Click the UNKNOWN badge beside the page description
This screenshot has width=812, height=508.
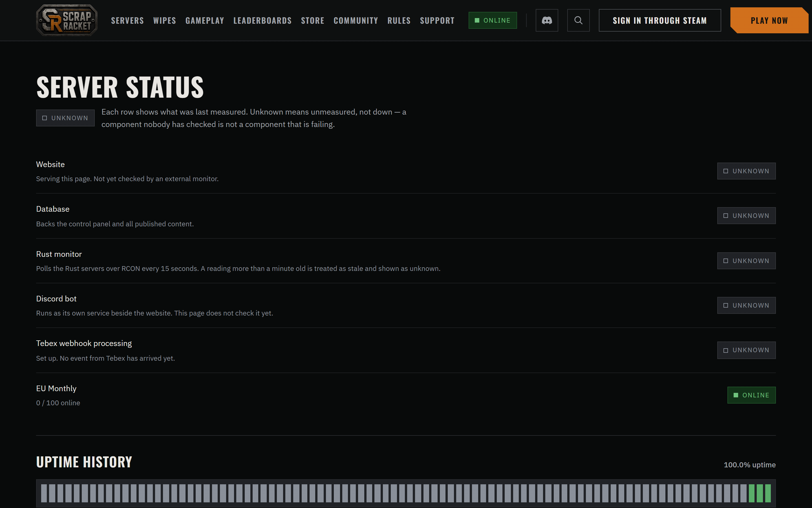tap(65, 118)
